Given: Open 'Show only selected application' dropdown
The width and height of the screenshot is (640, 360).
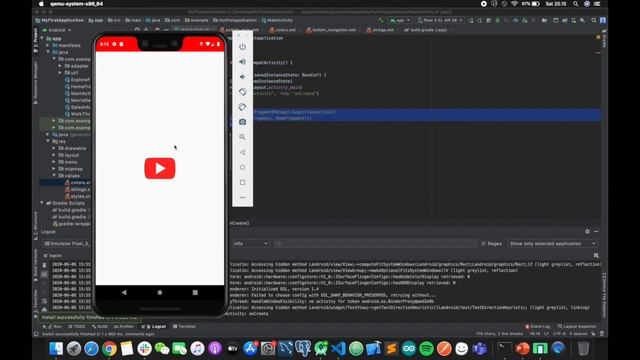Looking at the screenshot, I should (552, 243).
